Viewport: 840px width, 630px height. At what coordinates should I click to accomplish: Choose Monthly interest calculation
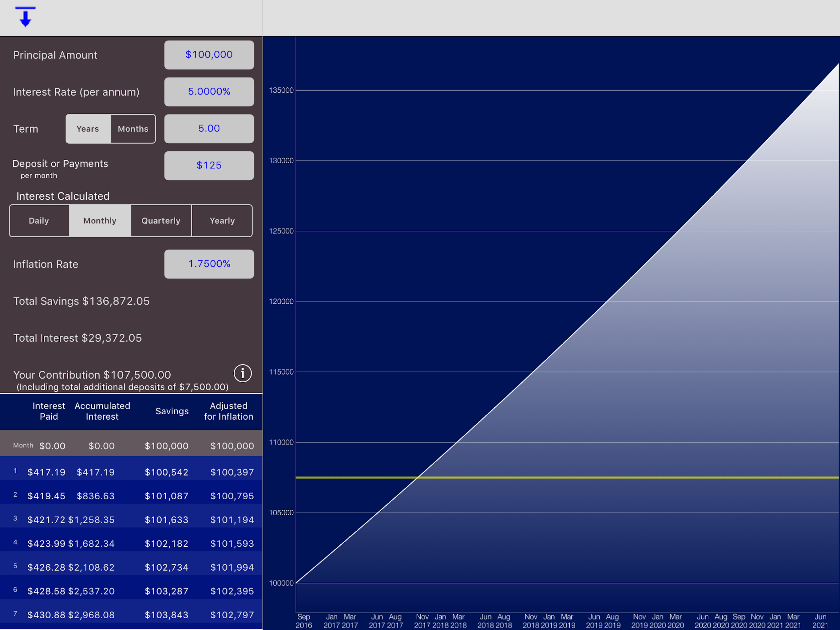(x=100, y=221)
